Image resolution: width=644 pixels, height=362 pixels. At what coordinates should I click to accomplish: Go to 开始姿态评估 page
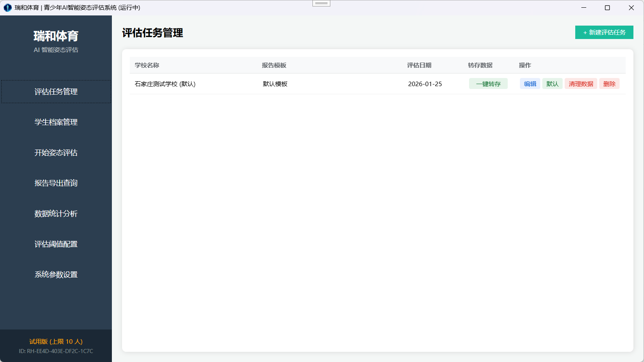pos(56,153)
